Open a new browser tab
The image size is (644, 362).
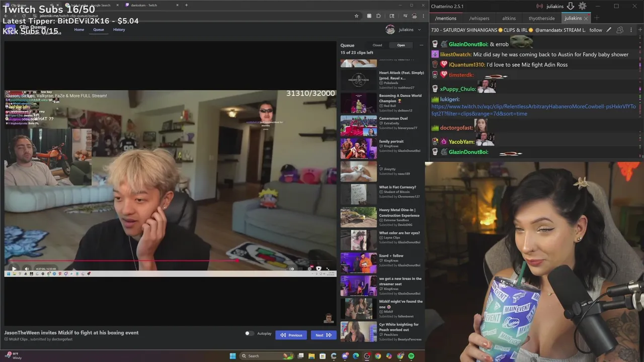click(186, 5)
